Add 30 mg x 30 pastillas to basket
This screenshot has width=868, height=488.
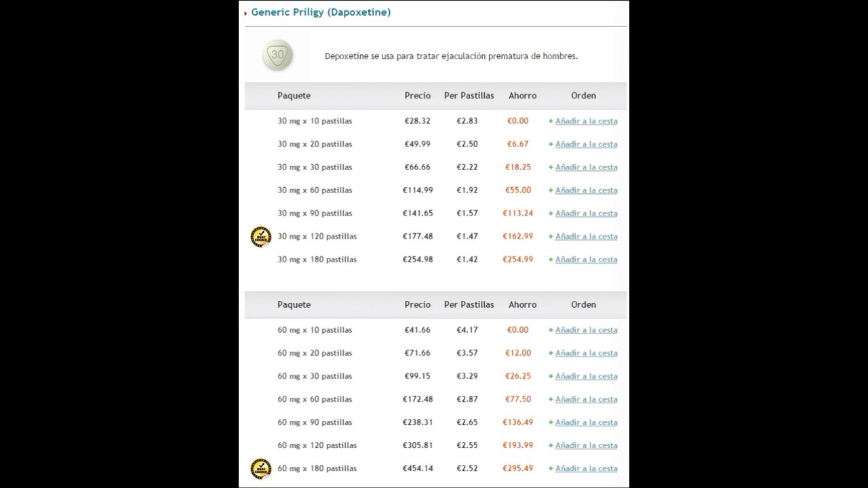click(x=586, y=167)
